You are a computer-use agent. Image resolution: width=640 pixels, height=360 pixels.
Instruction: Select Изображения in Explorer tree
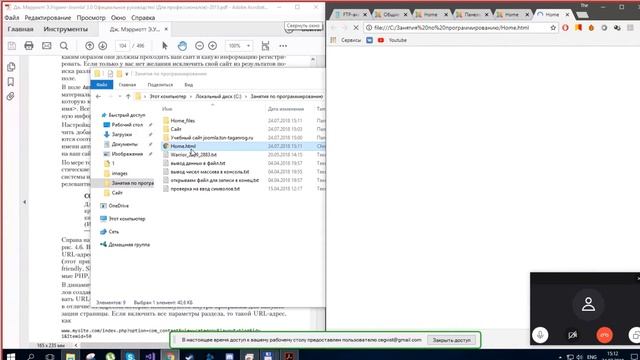coord(127,154)
